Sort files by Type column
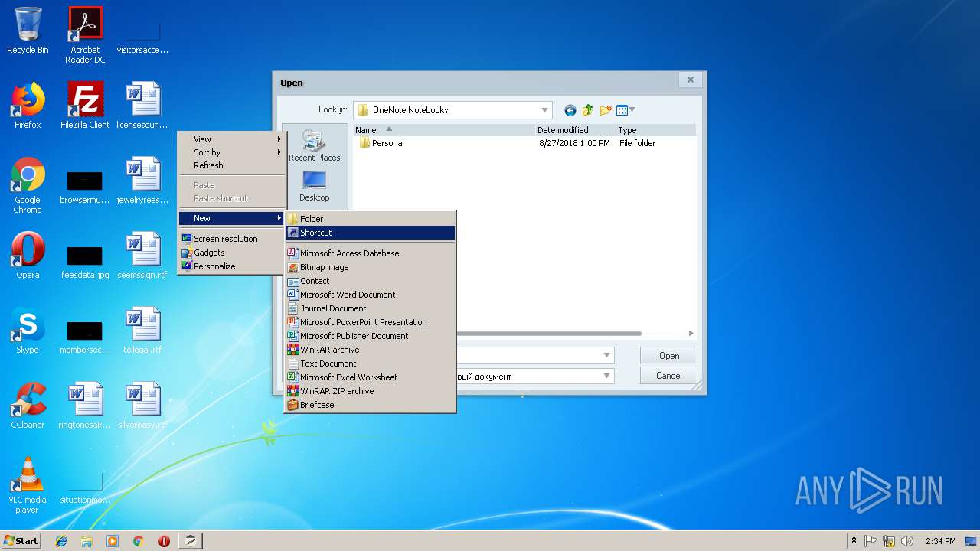This screenshot has height=551, width=980. pos(655,130)
